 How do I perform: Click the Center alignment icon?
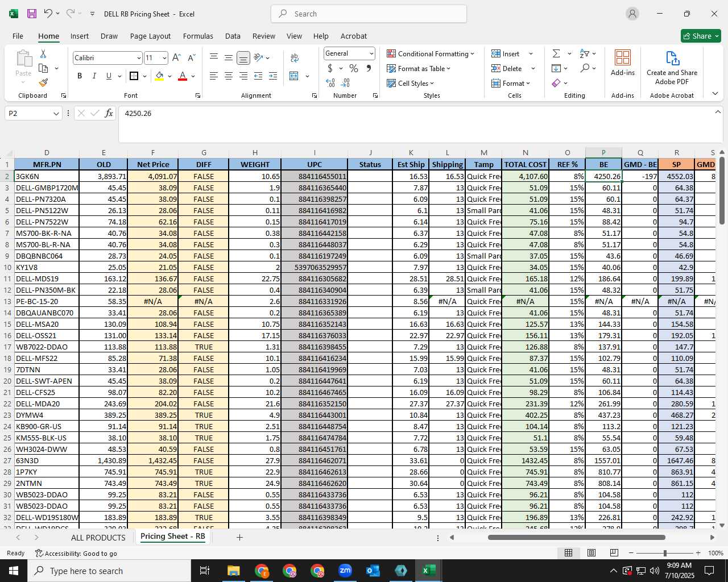click(229, 76)
